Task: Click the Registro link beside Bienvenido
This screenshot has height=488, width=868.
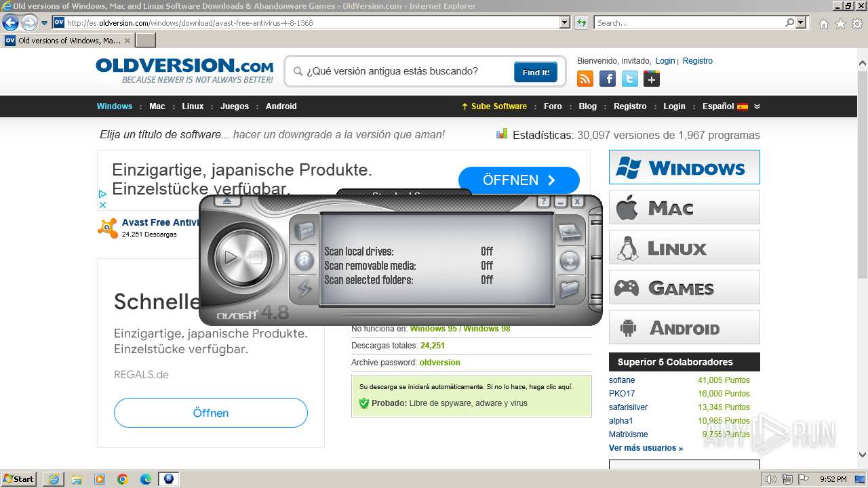Action: point(698,61)
